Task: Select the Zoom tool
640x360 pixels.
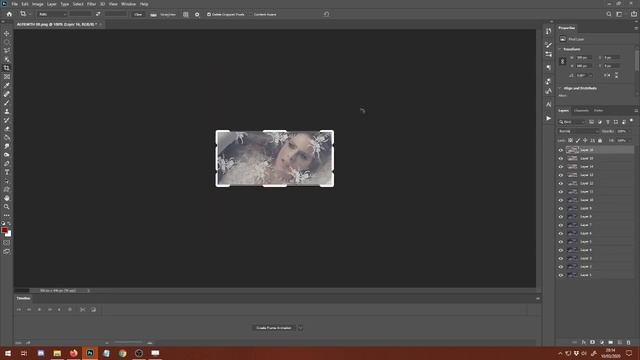Action: (x=7, y=207)
